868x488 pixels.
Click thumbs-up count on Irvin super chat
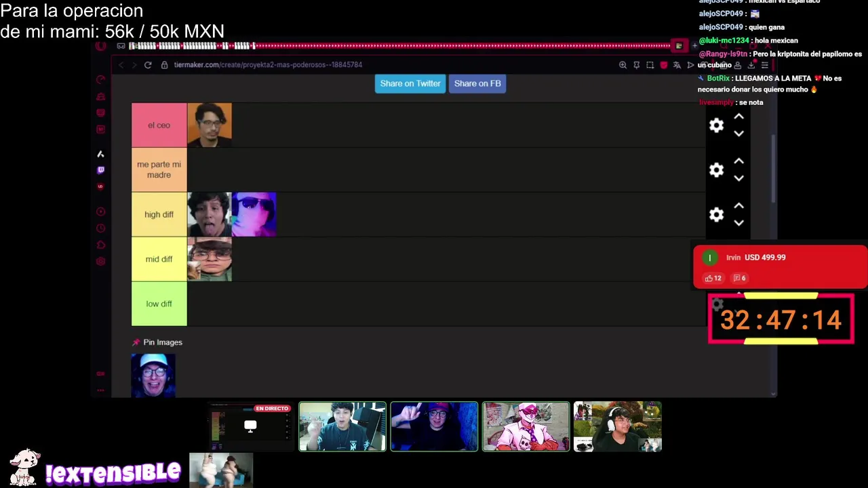[x=713, y=278]
